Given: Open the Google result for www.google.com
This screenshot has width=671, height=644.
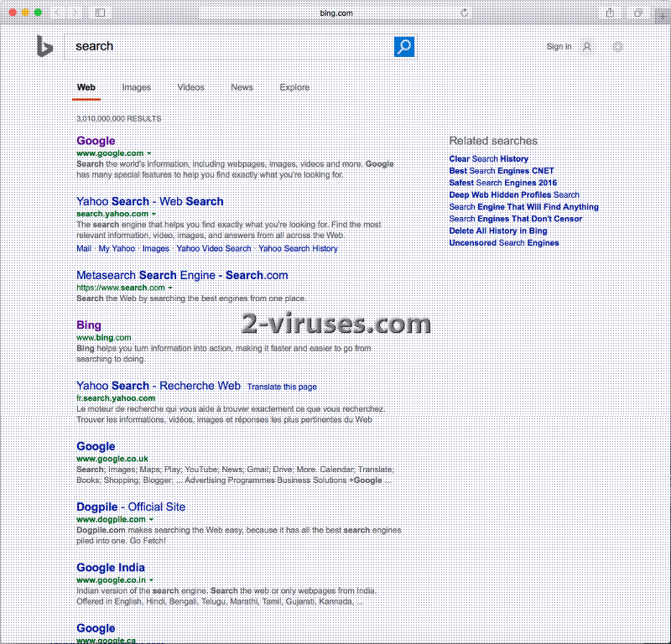Looking at the screenshot, I should click(96, 141).
